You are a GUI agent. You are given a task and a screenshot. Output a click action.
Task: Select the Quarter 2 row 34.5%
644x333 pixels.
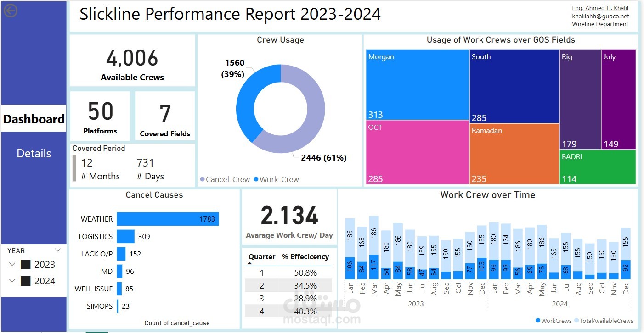288,285
